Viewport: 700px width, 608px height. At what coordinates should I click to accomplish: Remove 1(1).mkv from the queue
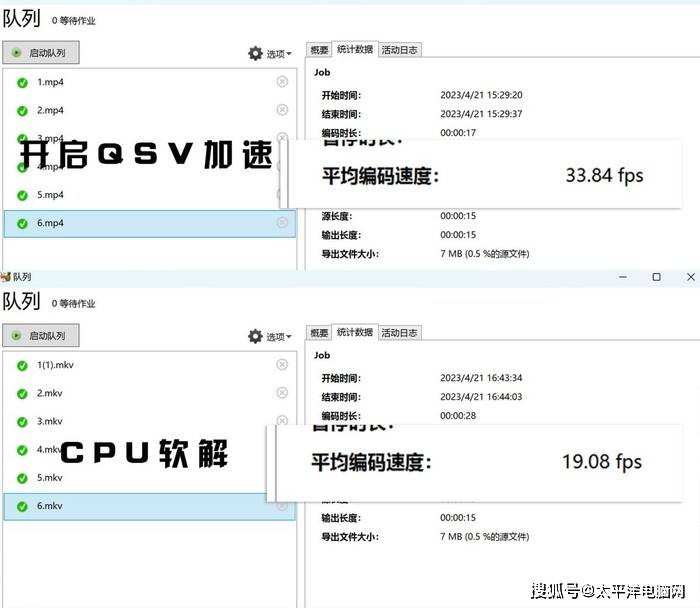282,365
